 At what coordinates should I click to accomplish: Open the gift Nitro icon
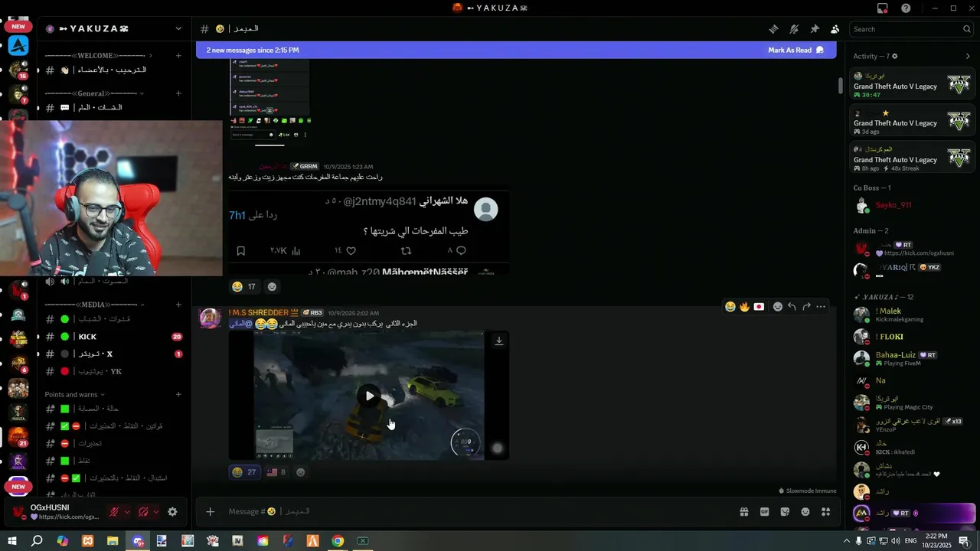[743, 512]
